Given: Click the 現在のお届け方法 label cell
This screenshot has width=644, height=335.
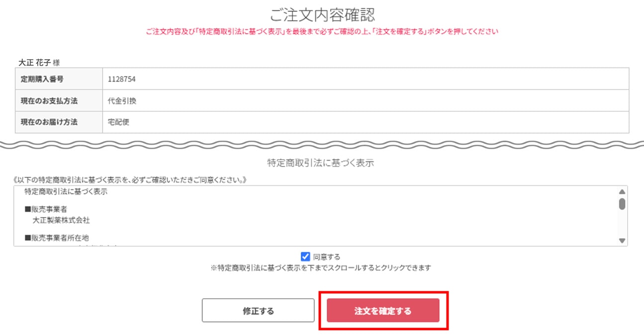Looking at the screenshot, I should pyautogui.click(x=49, y=122).
